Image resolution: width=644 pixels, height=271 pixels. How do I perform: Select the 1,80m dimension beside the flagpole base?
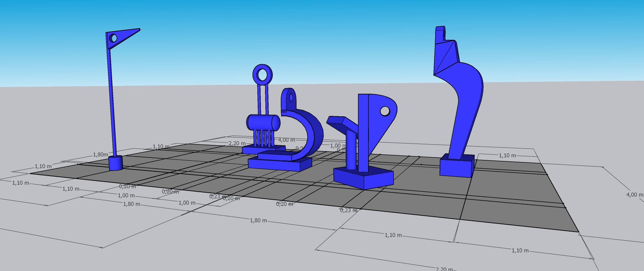click(100, 154)
